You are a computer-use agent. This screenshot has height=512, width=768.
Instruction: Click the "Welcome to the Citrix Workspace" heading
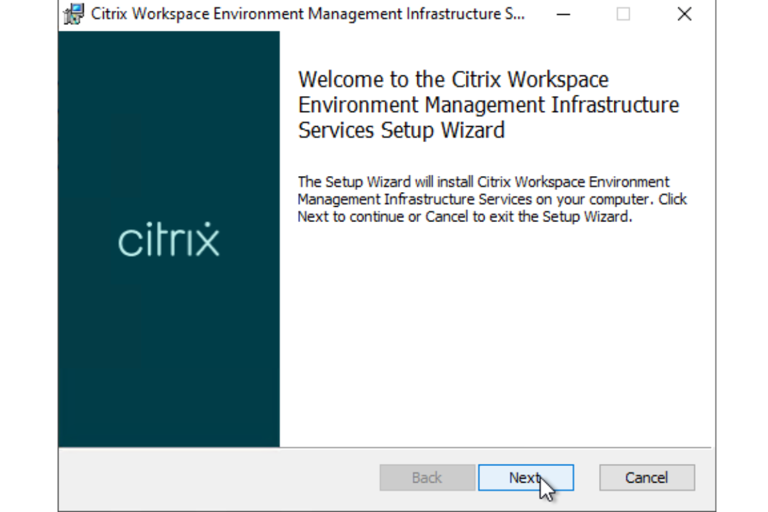[x=453, y=80]
